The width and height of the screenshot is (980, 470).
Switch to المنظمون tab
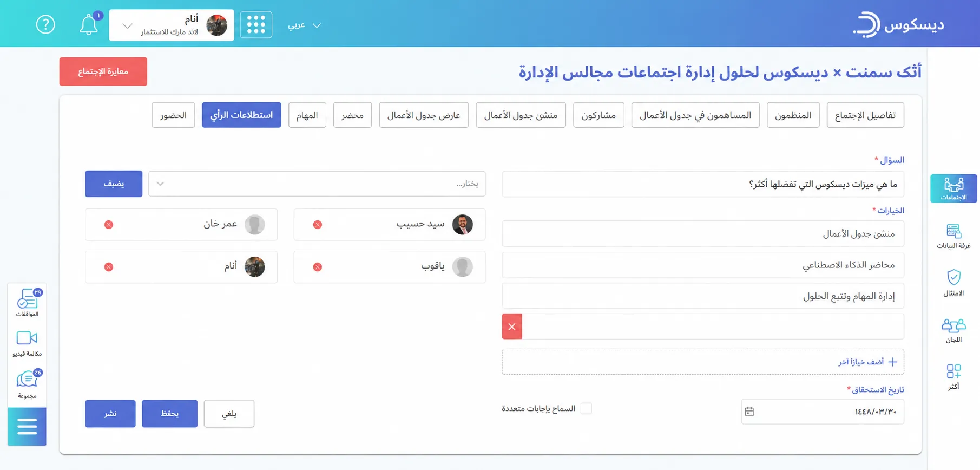[793, 115]
